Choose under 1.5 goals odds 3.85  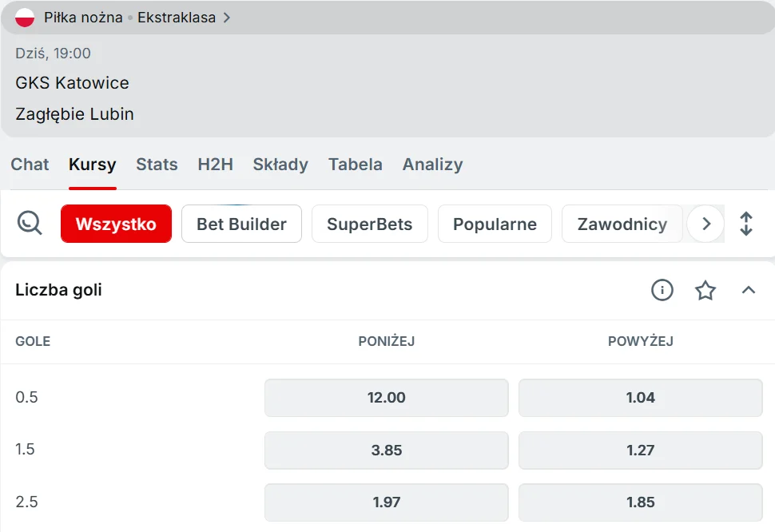(x=387, y=451)
